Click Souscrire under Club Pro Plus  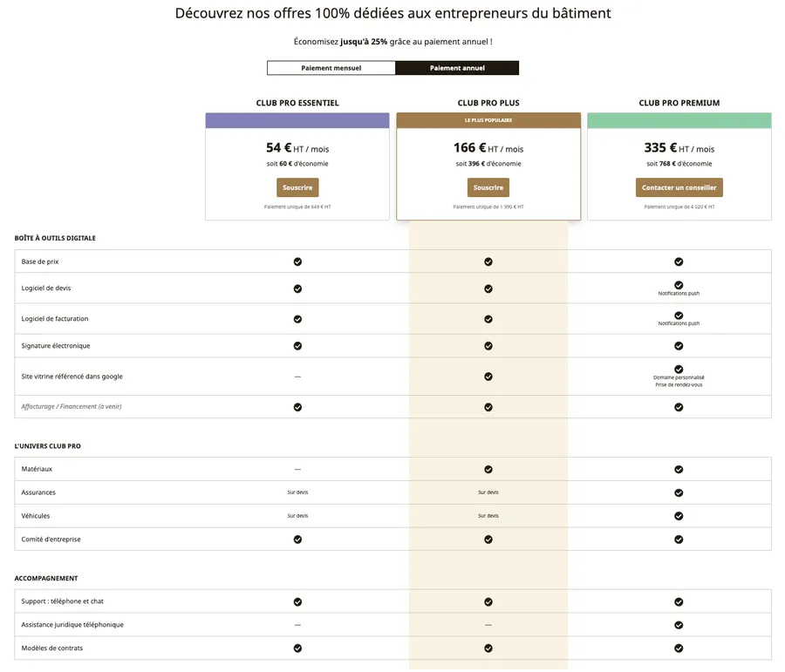click(x=488, y=187)
